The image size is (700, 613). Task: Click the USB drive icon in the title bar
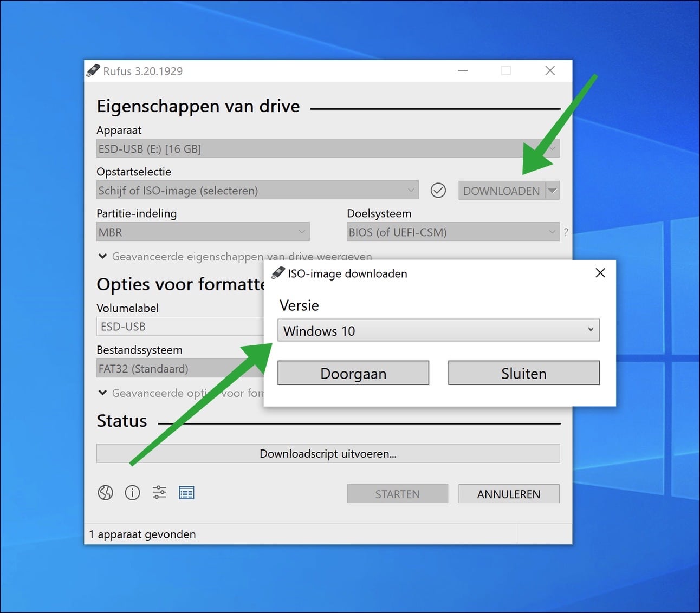coord(93,70)
